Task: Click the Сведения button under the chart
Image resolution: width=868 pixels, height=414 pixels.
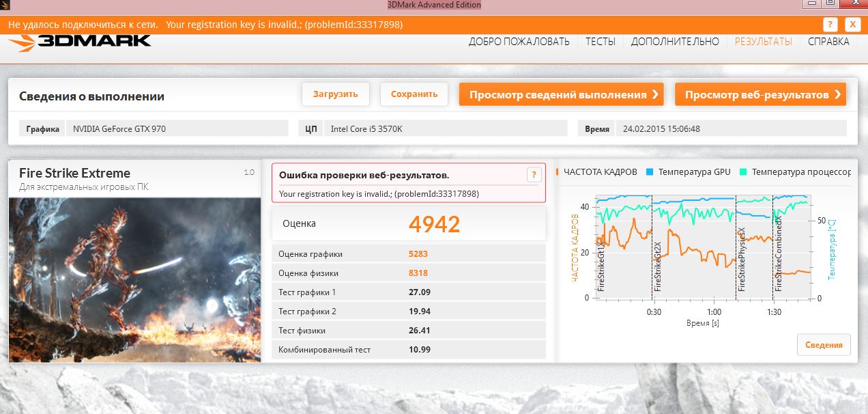Action: click(x=824, y=345)
